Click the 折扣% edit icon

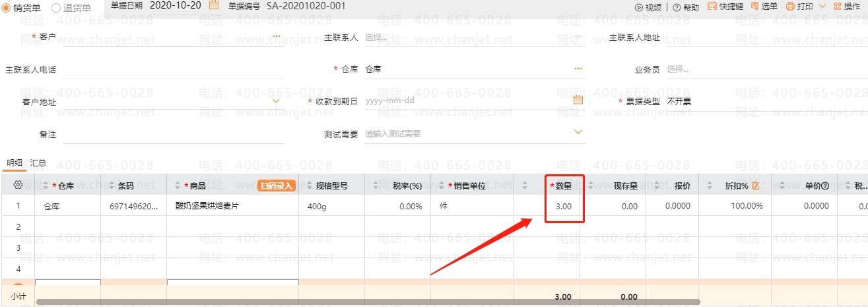click(756, 186)
